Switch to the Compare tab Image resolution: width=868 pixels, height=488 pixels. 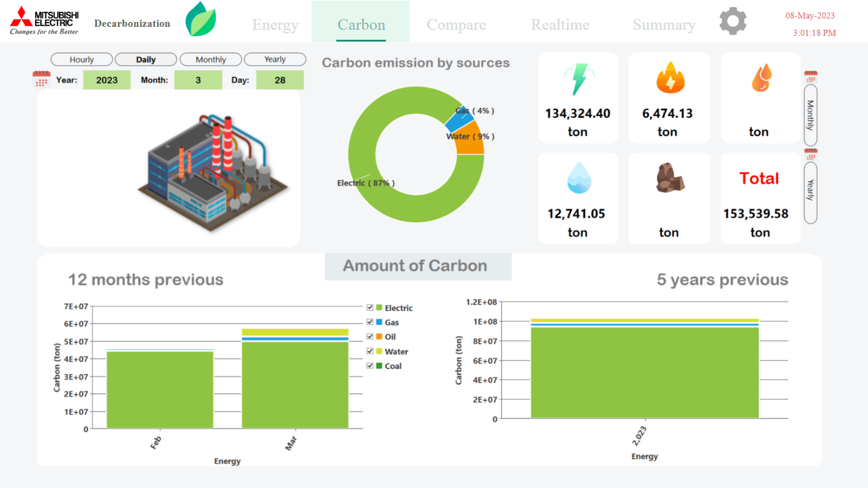coord(456,24)
